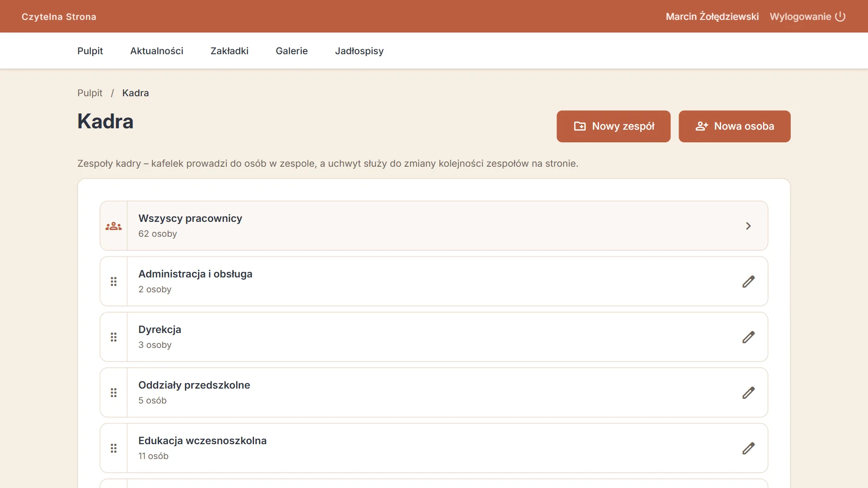The height and width of the screenshot is (488, 868).
Task: Click the Czytelna Strona site title
Action: [x=59, y=17]
